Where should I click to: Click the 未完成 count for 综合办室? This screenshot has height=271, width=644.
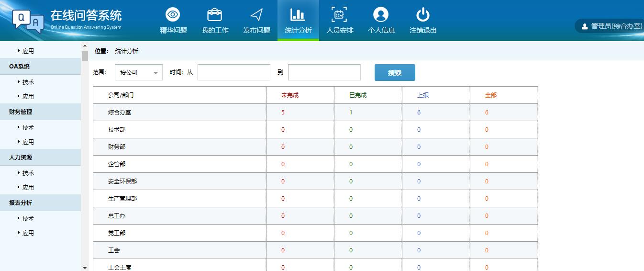(283, 113)
